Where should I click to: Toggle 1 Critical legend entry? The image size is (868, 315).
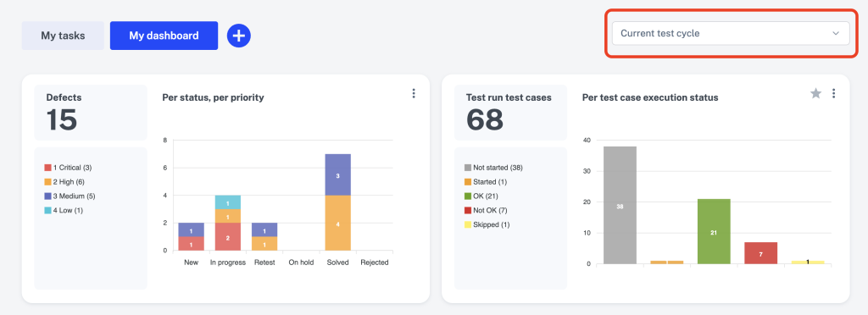[x=68, y=168]
